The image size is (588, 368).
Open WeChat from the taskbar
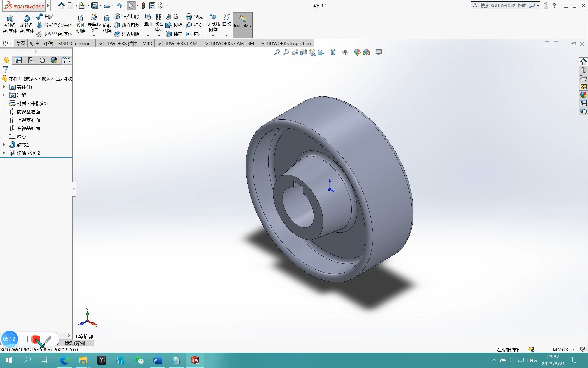[139, 360]
